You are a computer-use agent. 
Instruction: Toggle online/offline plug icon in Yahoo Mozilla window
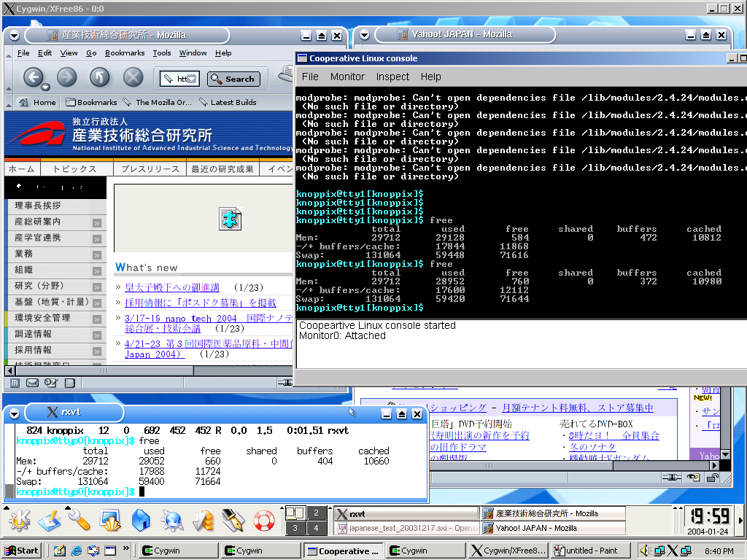click(x=671, y=478)
